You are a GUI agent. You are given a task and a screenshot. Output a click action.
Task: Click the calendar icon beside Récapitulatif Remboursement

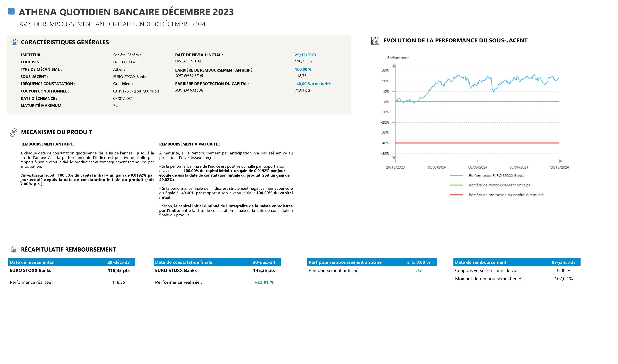click(x=14, y=250)
